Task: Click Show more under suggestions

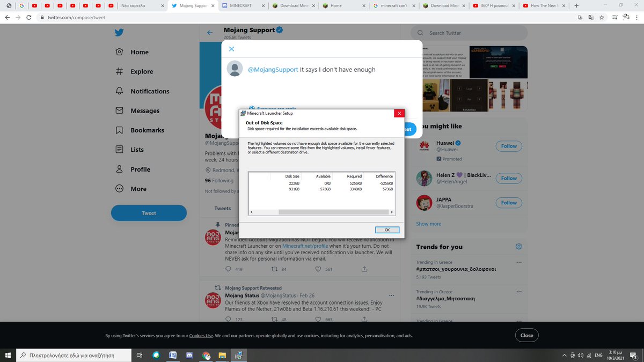Action: 428,224
